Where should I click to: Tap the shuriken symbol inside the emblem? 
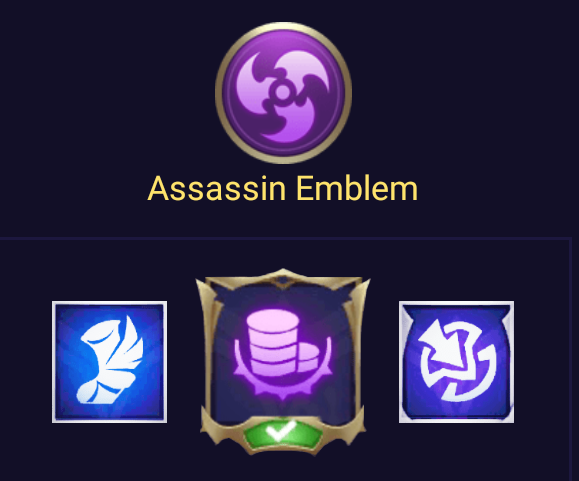pyautogui.click(x=282, y=93)
